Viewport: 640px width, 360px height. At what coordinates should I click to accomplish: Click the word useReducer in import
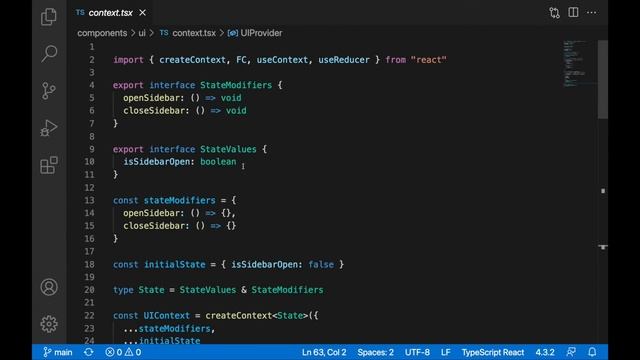344,60
